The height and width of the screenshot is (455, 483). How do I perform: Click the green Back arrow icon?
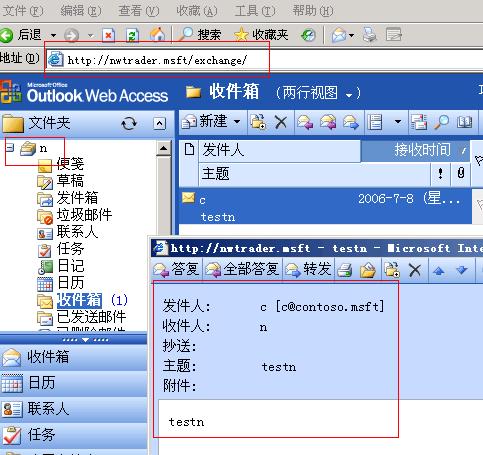pos(6,35)
